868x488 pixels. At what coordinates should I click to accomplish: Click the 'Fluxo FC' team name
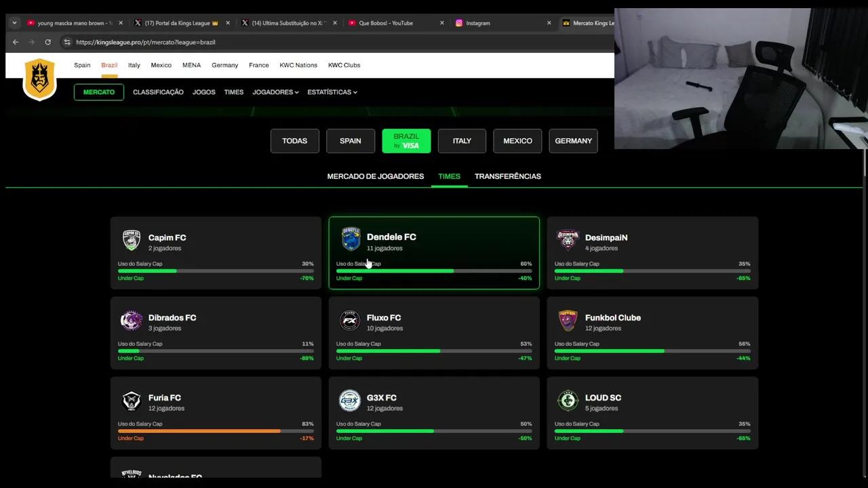[384, 318]
